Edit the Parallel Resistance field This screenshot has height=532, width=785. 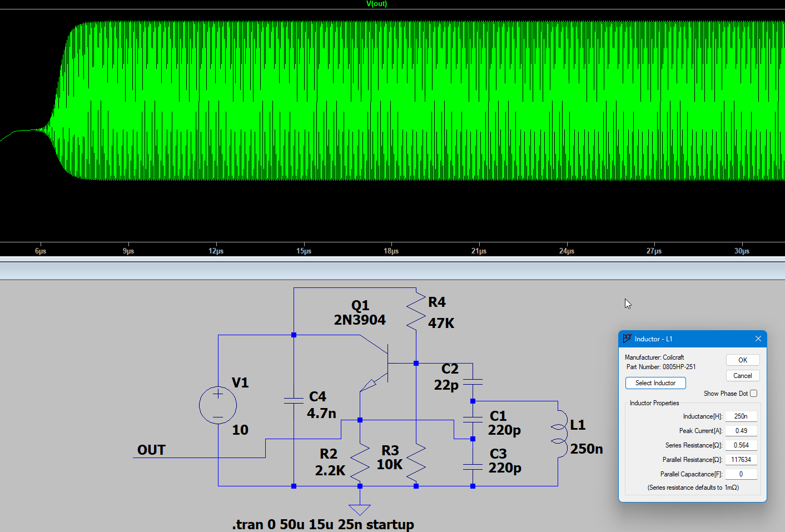point(741,460)
